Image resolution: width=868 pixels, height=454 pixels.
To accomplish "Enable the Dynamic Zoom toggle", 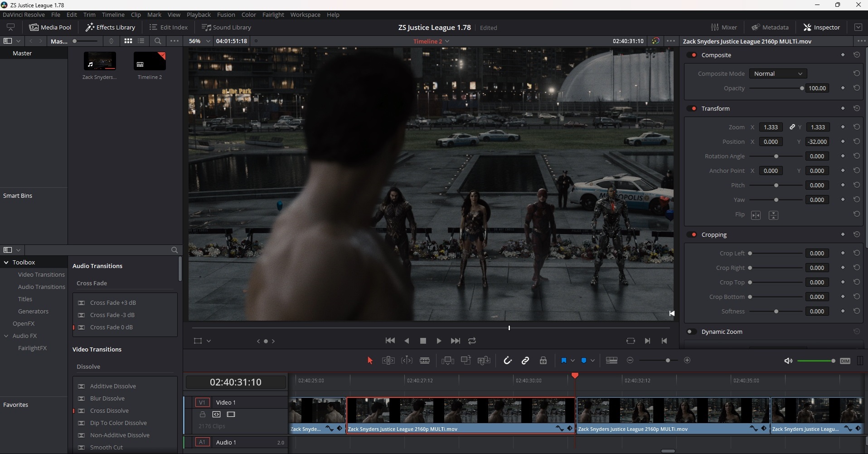I will tap(691, 332).
